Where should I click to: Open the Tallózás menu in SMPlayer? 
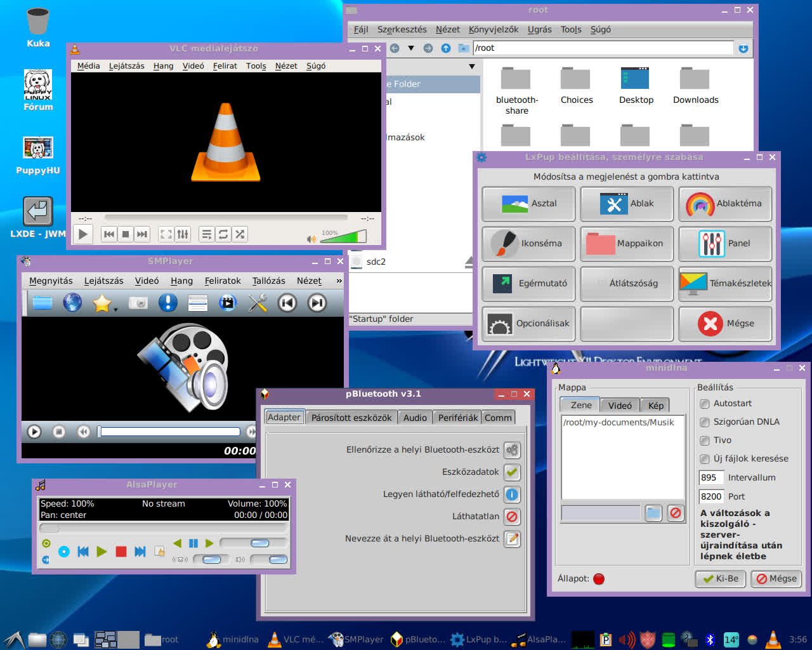[268, 281]
